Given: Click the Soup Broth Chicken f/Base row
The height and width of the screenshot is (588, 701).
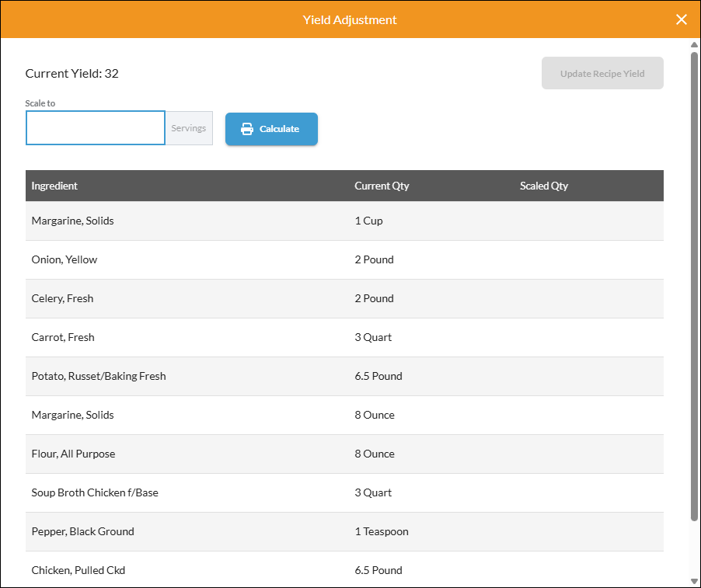Looking at the screenshot, I should point(96,492).
